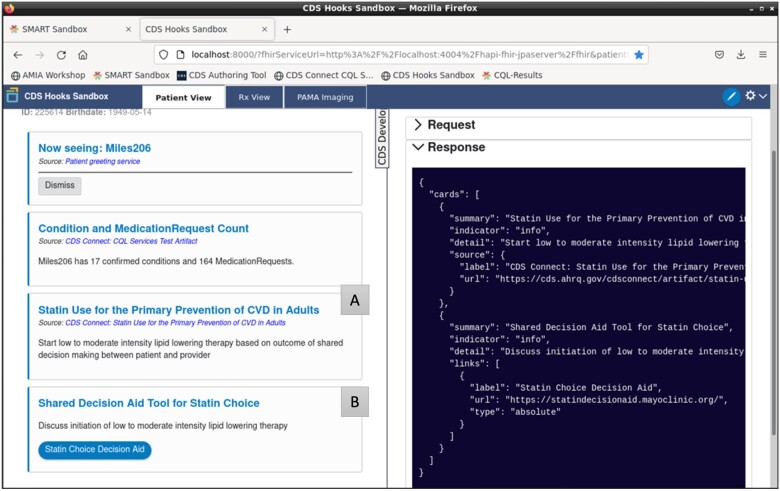The width and height of the screenshot is (780, 491).
Task: Reload the page with the refresh icon
Action: point(61,55)
